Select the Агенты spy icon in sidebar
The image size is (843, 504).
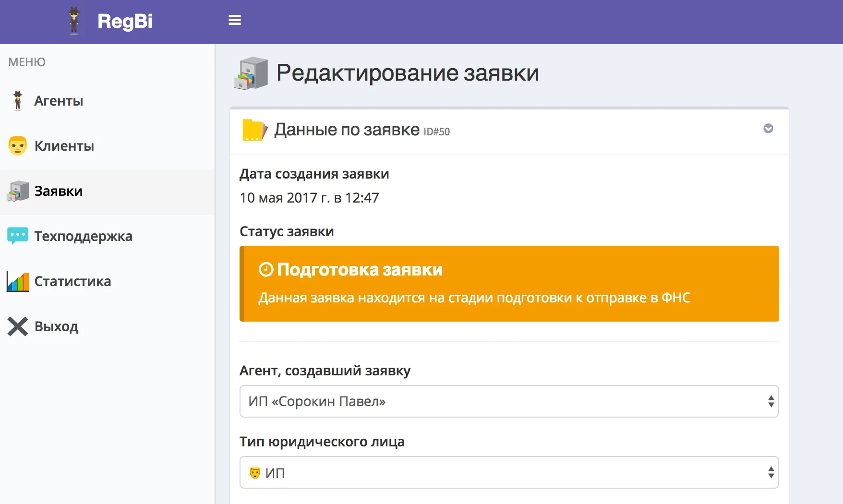coord(17,101)
